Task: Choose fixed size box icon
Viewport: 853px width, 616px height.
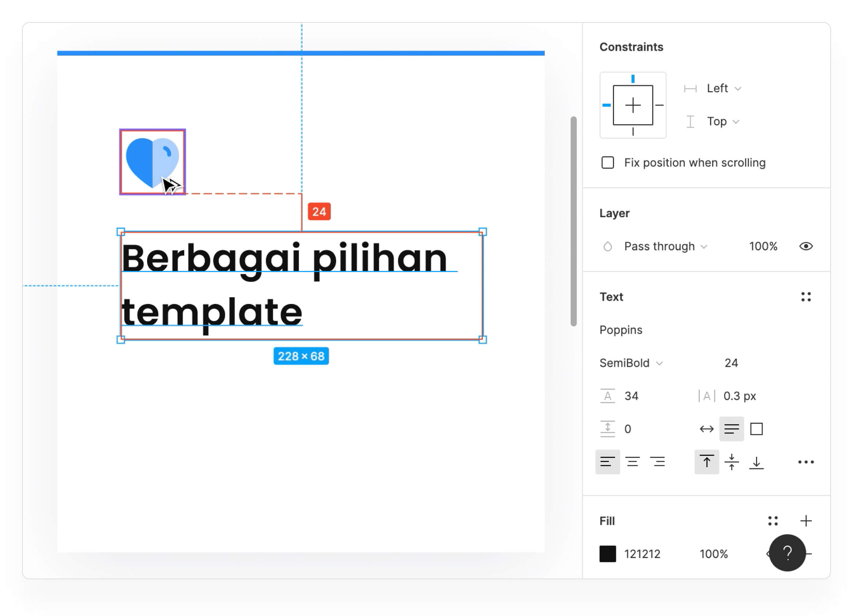Action: pos(756,429)
